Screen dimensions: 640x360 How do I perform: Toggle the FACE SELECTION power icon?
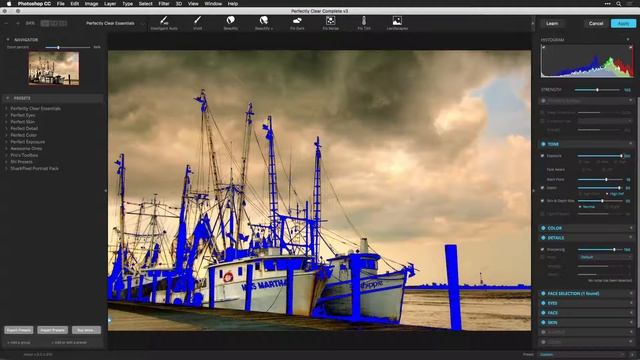pos(543,293)
